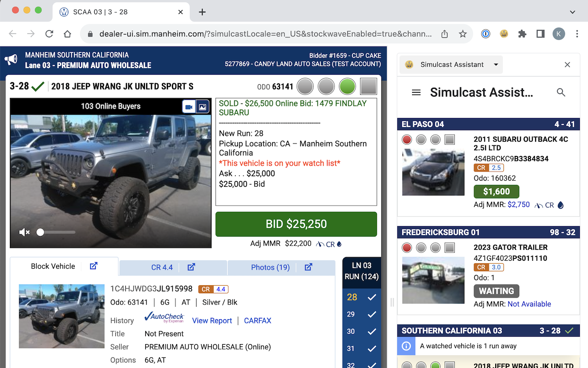Click info icon next to watched vehicle notice
The width and height of the screenshot is (588, 368).
click(406, 346)
